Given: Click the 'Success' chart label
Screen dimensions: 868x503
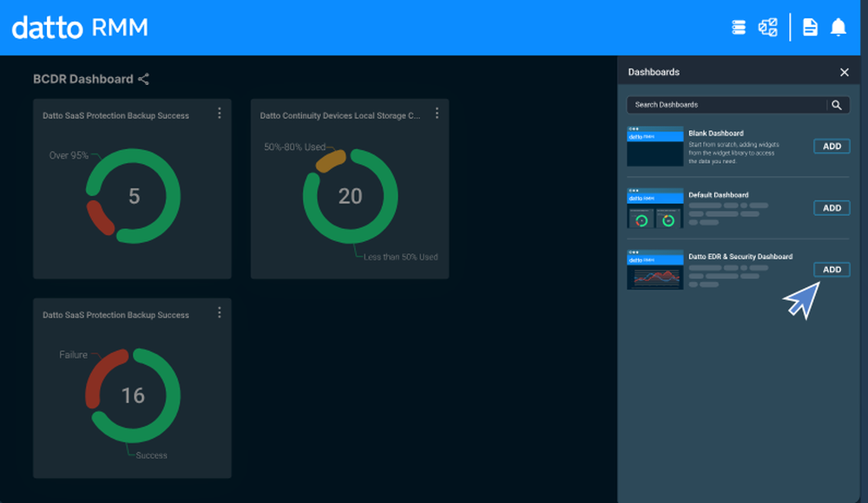Looking at the screenshot, I should pos(151,455).
